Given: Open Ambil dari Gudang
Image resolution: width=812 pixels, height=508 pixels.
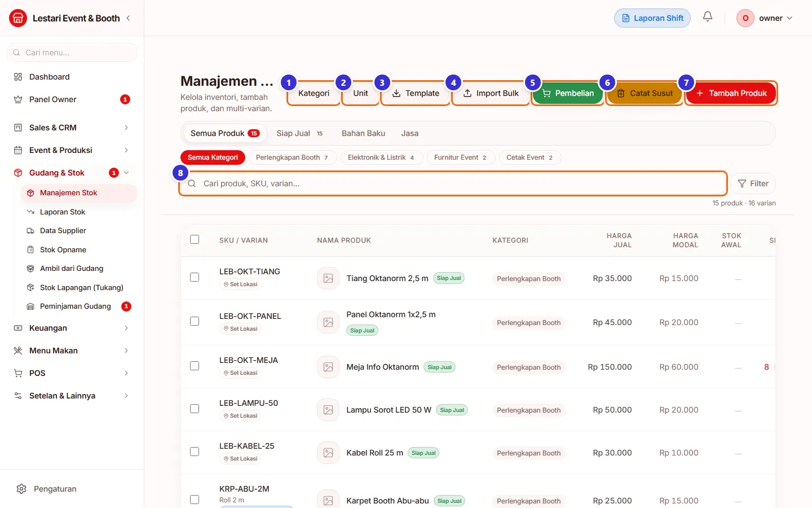Looking at the screenshot, I should click(x=79, y=268).
